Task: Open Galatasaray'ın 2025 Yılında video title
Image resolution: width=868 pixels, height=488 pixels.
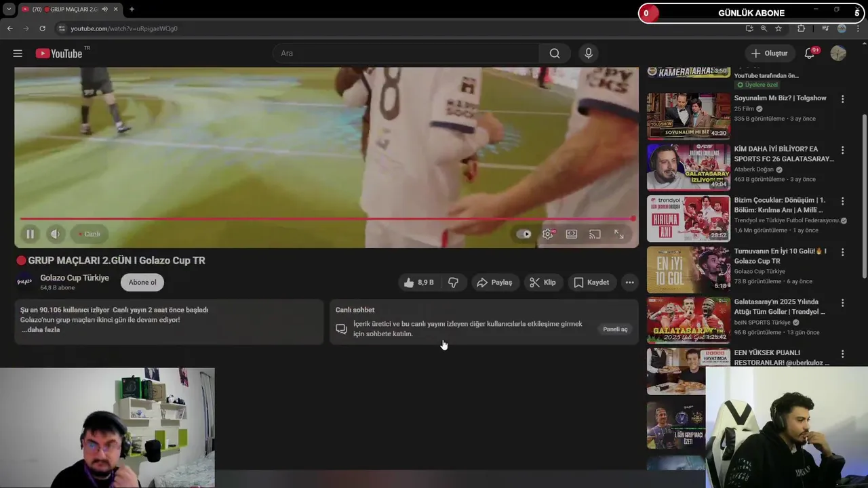Action: coord(780,307)
